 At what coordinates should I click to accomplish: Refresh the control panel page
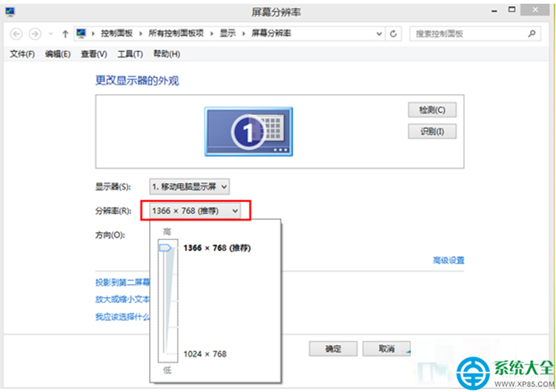[x=393, y=34]
